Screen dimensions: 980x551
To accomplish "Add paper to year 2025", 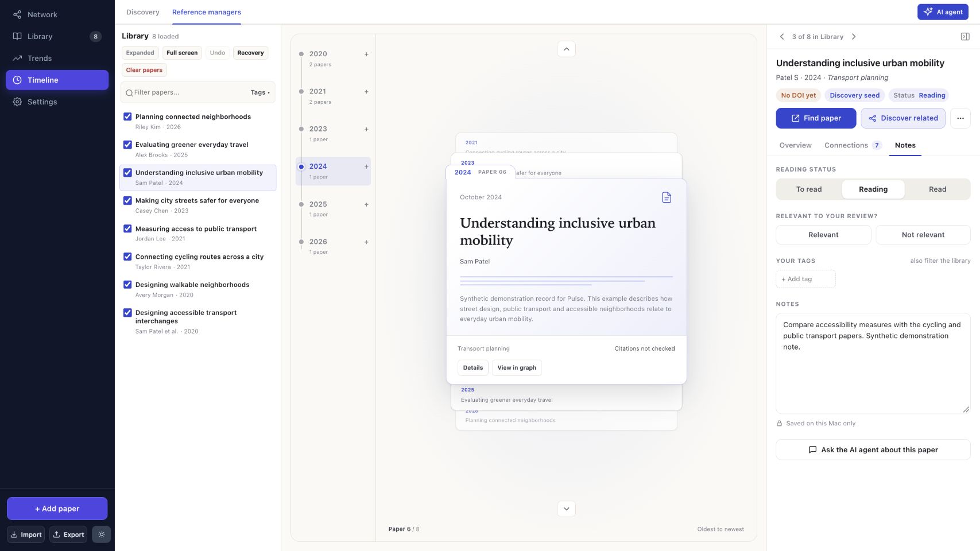I will coord(366,204).
